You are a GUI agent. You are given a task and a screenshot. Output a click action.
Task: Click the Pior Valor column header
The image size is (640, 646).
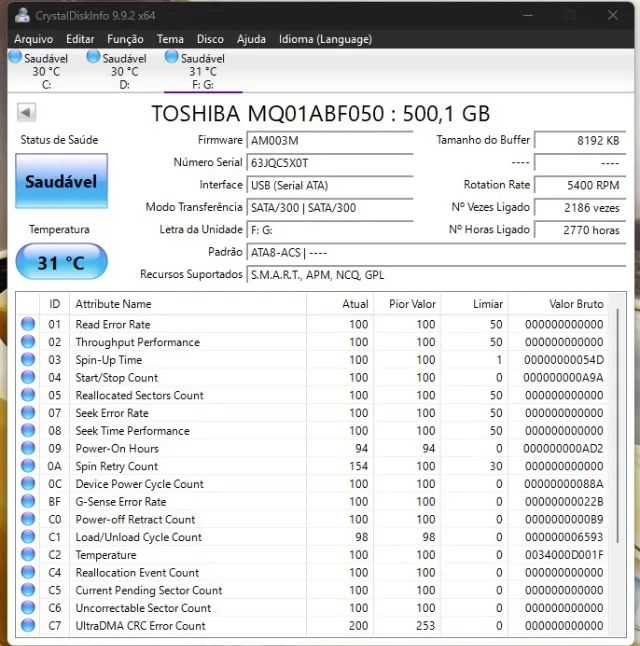407,304
